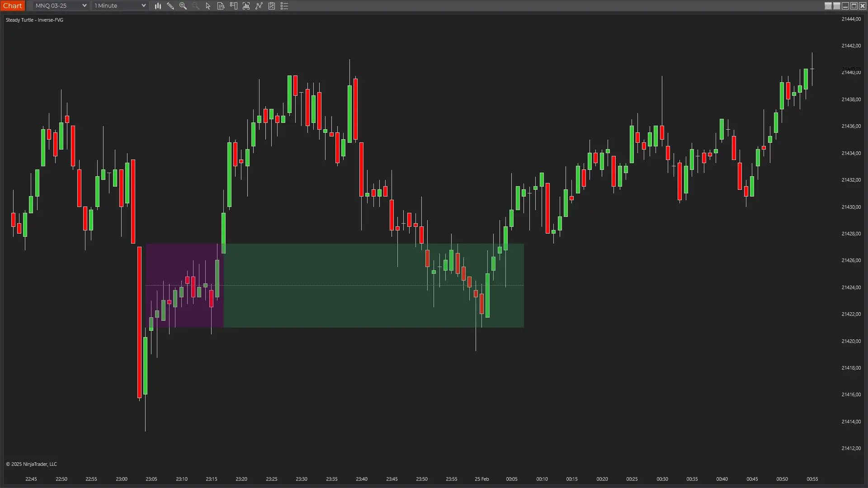Click the 00:55 time axis label
The image size is (868, 488).
[812, 479]
